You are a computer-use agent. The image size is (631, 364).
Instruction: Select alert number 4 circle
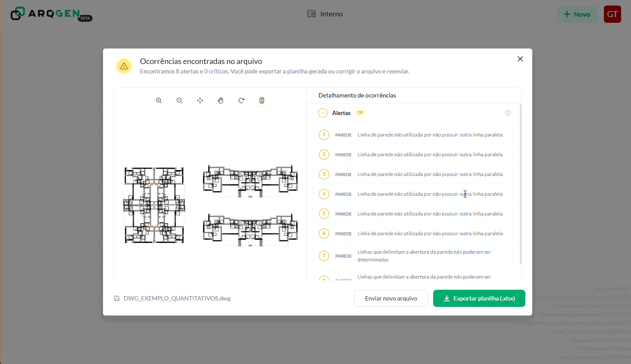(x=324, y=194)
